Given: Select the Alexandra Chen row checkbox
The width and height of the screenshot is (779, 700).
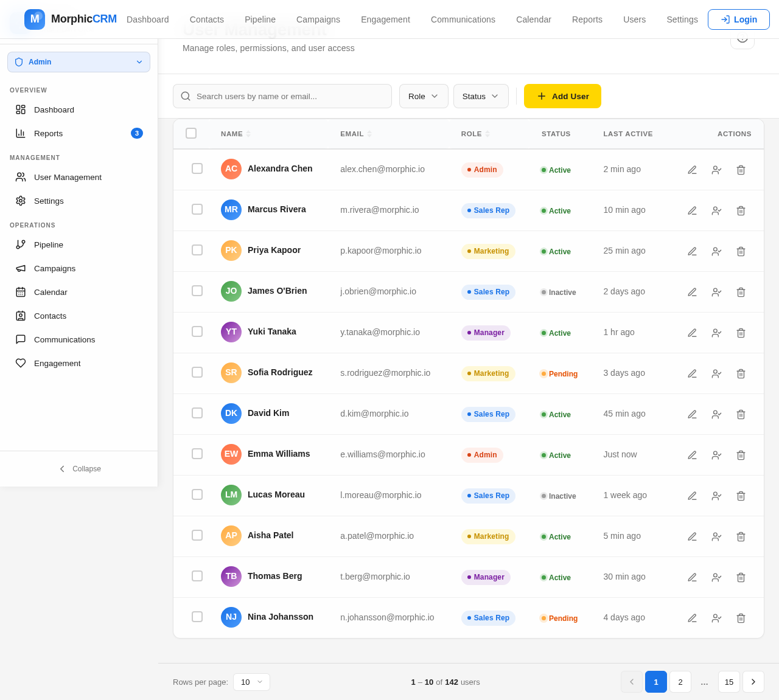Looking at the screenshot, I should click(197, 168).
